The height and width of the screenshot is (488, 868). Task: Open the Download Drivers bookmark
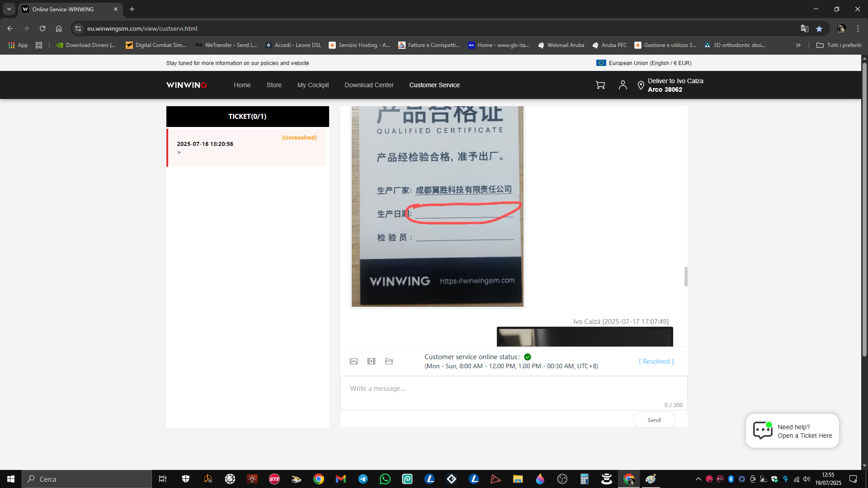pyautogui.click(x=86, y=45)
